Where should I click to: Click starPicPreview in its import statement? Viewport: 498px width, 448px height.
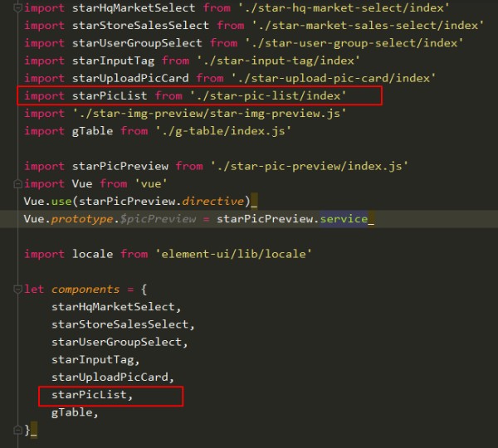tap(120, 166)
